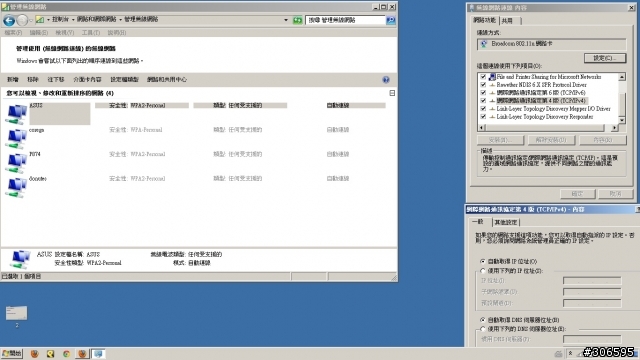This screenshot has height=360, width=640.
Task: Select obtain DNS server address automatically radio
Action: (483, 320)
